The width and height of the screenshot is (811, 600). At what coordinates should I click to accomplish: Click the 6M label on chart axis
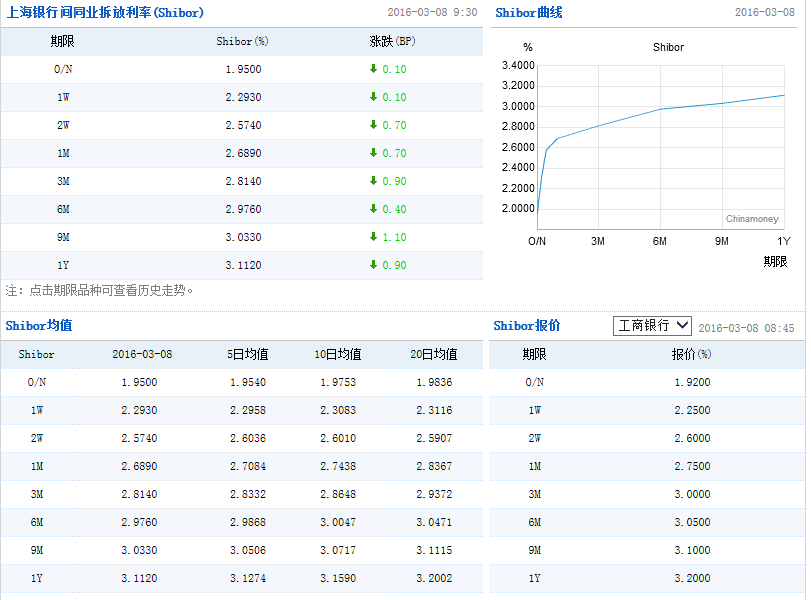pyautogui.click(x=660, y=241)
